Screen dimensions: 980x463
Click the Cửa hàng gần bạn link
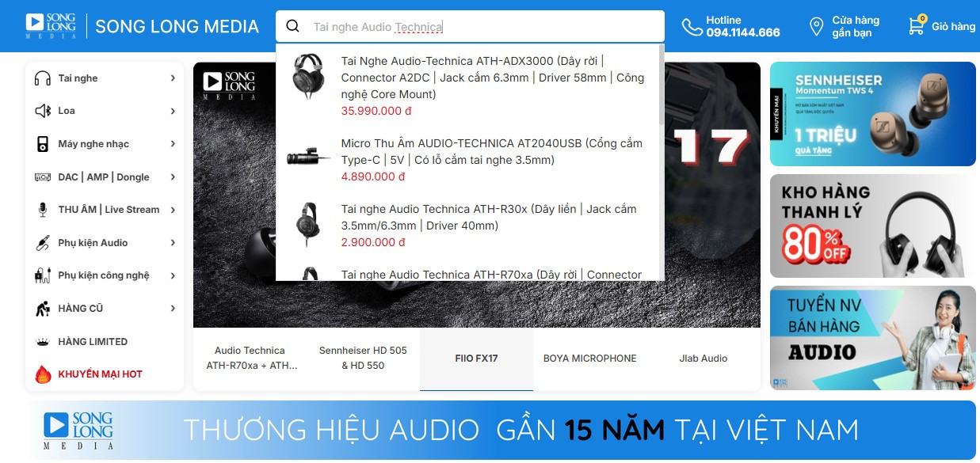[845, 26]
